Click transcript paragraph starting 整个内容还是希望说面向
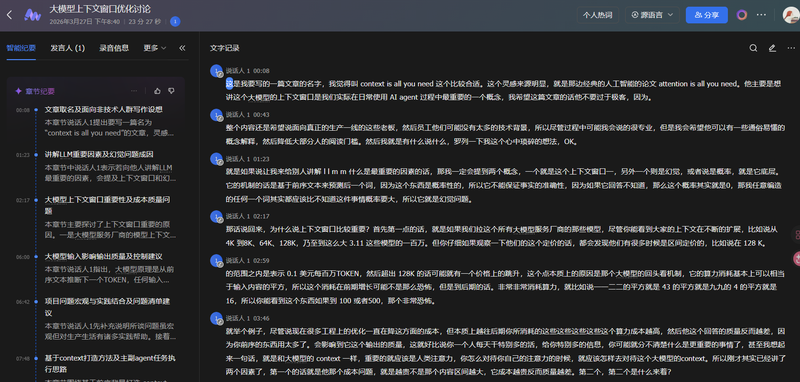 coord(505,134)
